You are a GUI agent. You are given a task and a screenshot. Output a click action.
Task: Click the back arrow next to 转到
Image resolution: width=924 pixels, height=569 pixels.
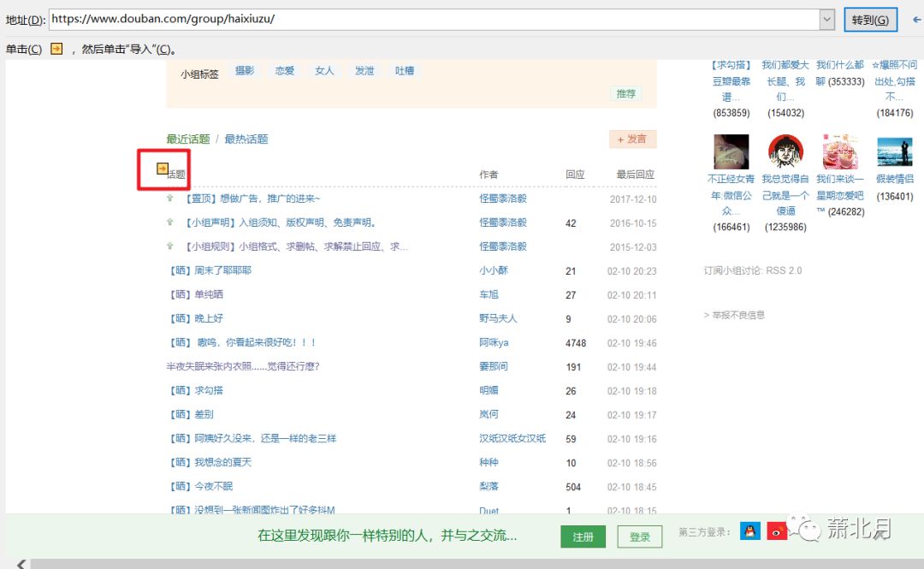click(x=916, y=20)
